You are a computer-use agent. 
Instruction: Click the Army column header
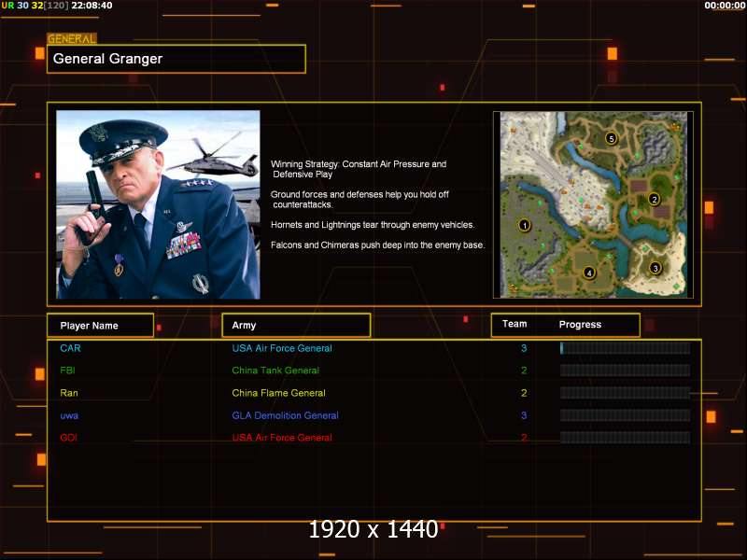(296, 325)
